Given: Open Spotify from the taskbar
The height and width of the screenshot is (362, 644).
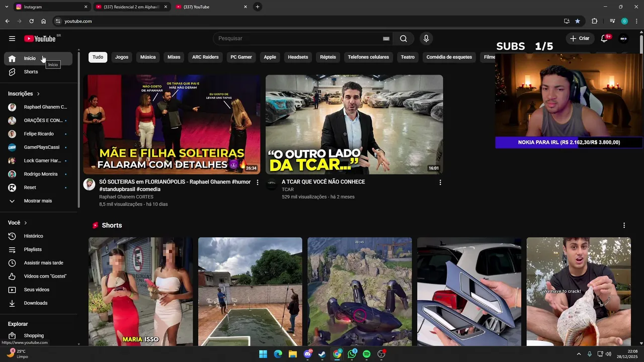Looking at the screenshot, I should click(367, 354).
